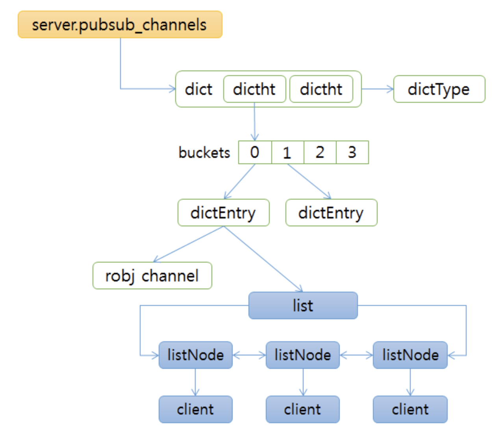Select the first dictht box pointing to buckets
504x433 pixels.
pyautogui.click(x=254, y=89)
